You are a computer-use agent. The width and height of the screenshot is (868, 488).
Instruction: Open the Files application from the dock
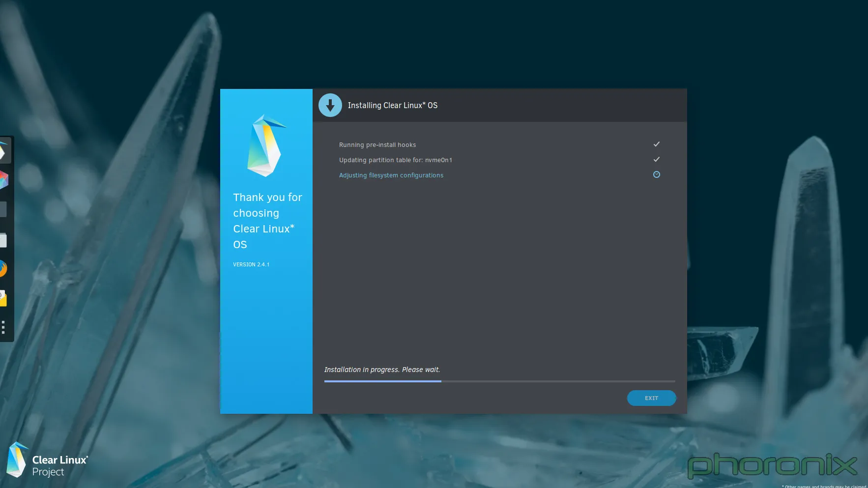click(4, 240)
